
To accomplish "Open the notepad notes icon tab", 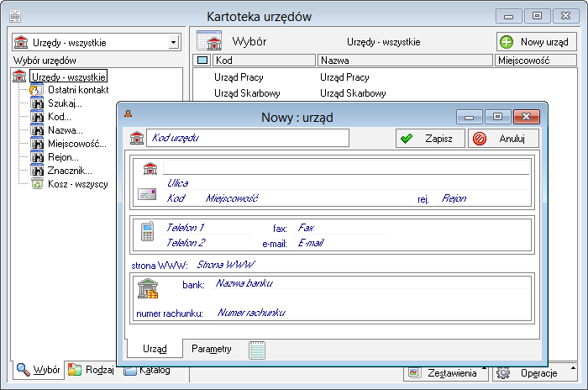I will 257,350.
